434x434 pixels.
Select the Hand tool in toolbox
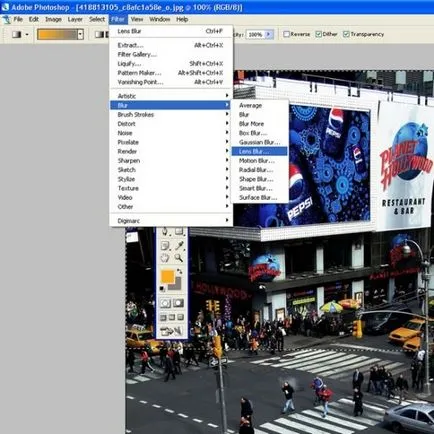click(x=165, y=258)
